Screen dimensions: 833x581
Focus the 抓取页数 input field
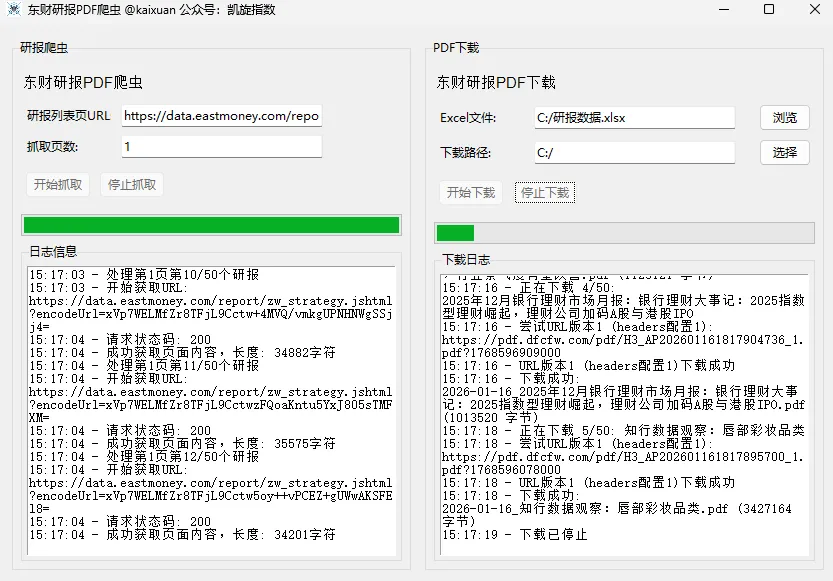coord(222,147)
